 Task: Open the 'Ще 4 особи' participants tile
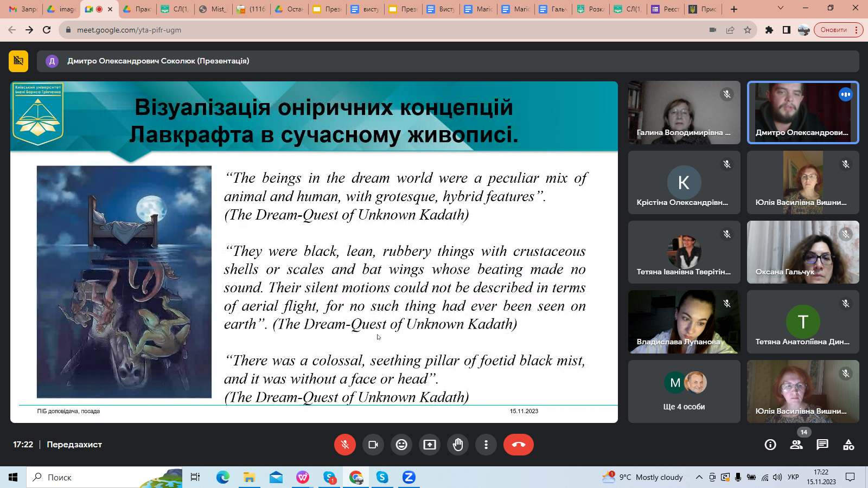tap(684, 391)
